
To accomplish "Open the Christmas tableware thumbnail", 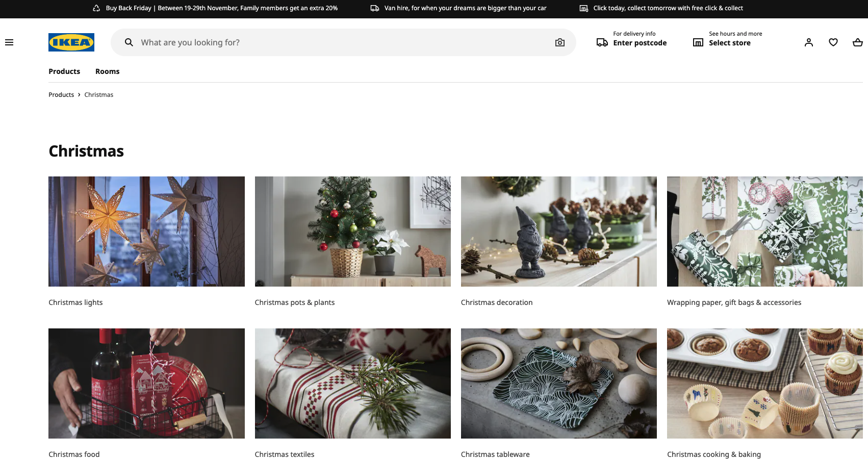I will (x=558, y=383).
